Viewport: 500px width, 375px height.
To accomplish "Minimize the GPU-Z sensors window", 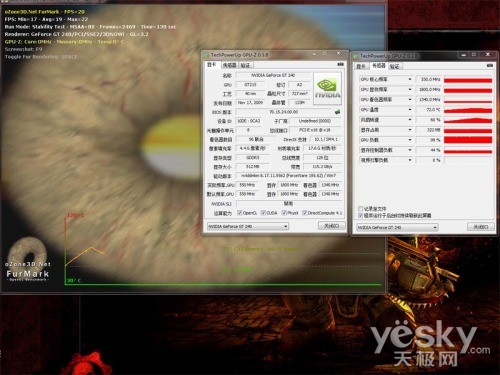I will click(464, 55).
